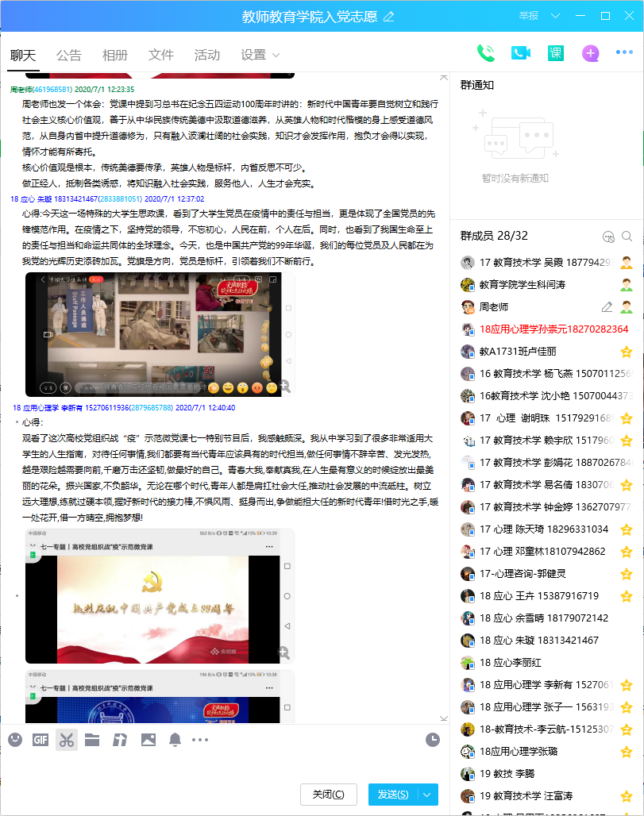Click the 关闭(C) button

pyautogui.click(x=329, y=795)
